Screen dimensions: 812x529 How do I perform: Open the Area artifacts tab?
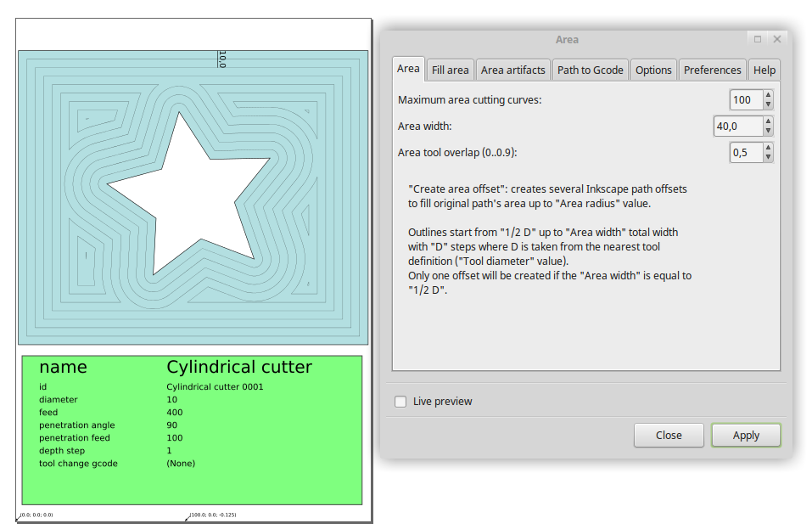pyautogui.click(x=512, y=70)
